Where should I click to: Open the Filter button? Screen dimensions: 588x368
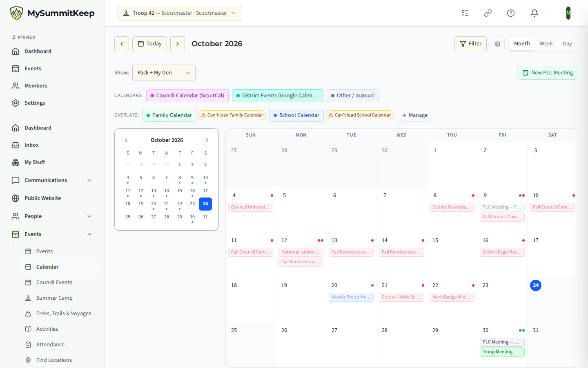[470, 44]
